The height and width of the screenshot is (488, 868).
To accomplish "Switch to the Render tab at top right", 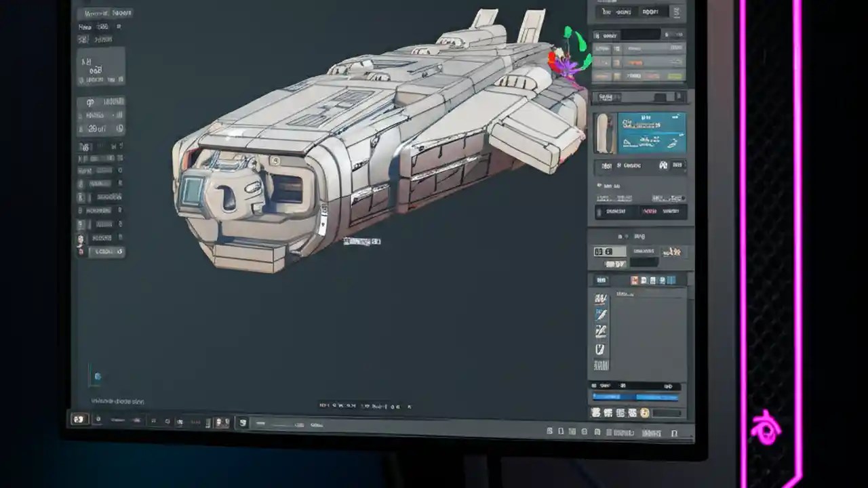I will click(649, 12).
